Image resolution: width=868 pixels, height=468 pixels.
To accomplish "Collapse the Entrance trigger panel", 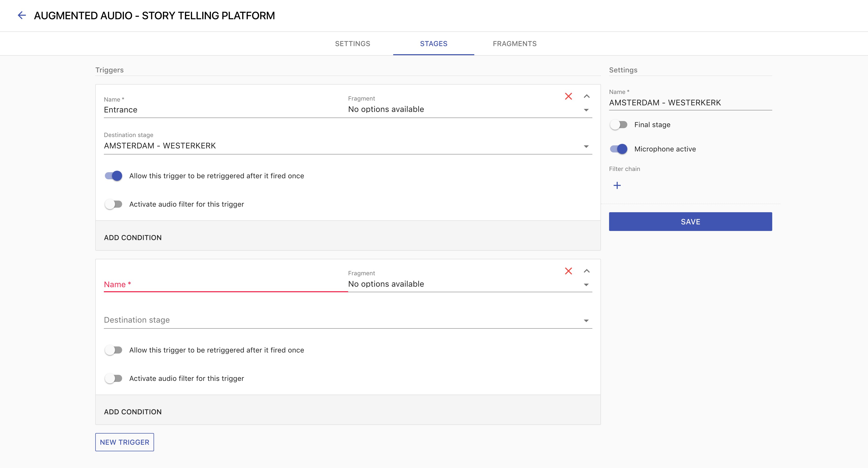I will click(587, 96).
